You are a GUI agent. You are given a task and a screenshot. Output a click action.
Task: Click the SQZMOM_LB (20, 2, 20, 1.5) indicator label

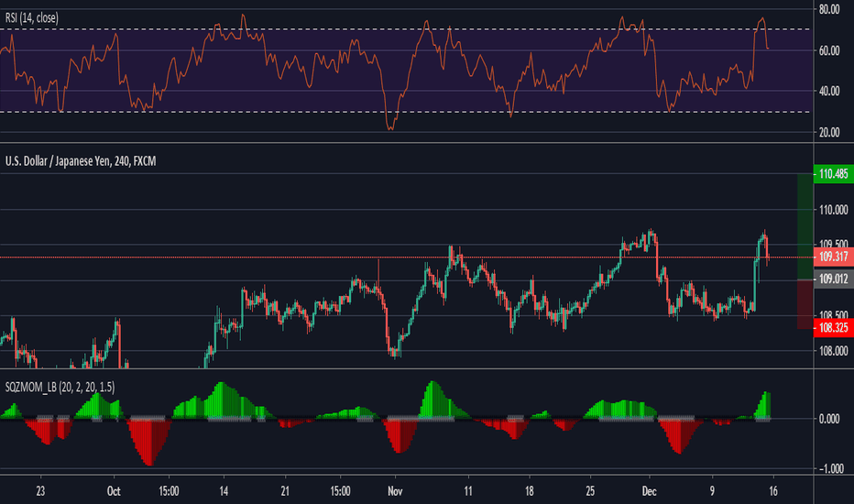point(60,388)
